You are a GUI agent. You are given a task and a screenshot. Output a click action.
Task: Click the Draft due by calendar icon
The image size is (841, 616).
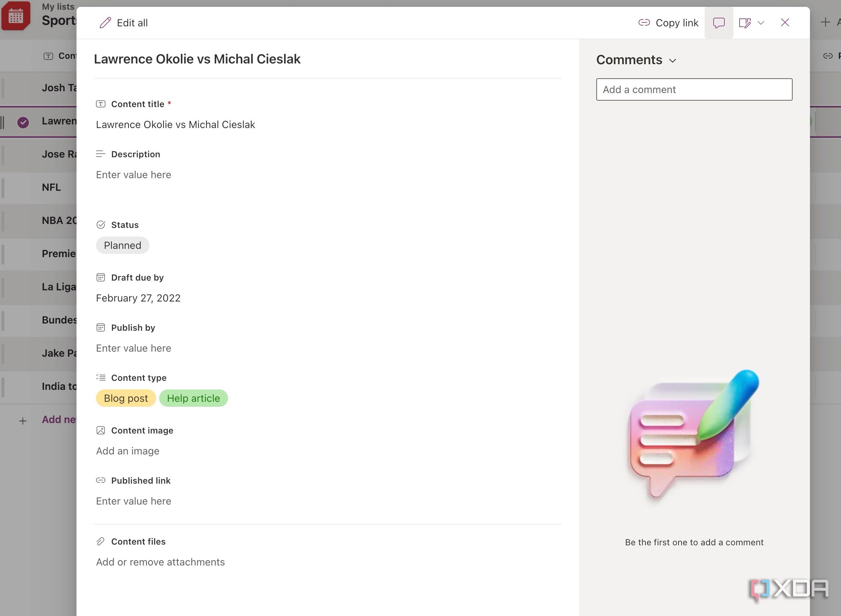tap(100, 277)
